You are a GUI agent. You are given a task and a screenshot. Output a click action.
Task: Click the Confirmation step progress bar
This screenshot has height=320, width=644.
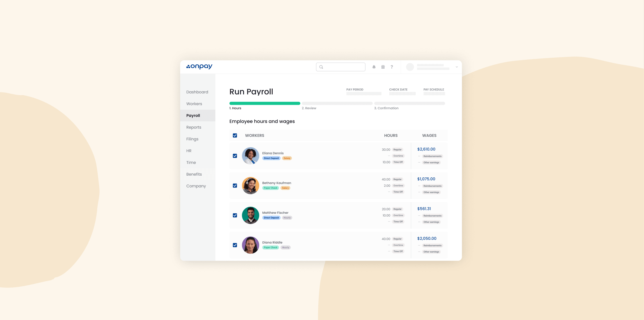click(x=409, y=103)
